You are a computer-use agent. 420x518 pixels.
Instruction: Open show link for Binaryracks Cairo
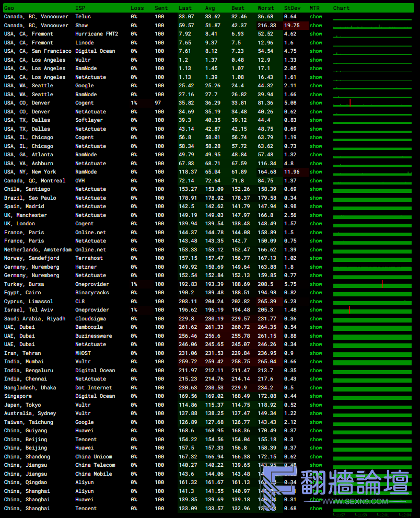point(316,292)
